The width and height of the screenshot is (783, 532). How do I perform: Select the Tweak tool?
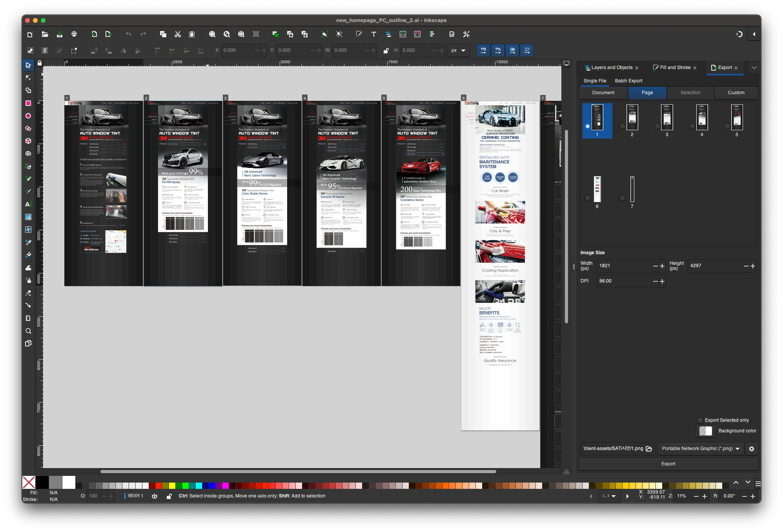[28, 268]
